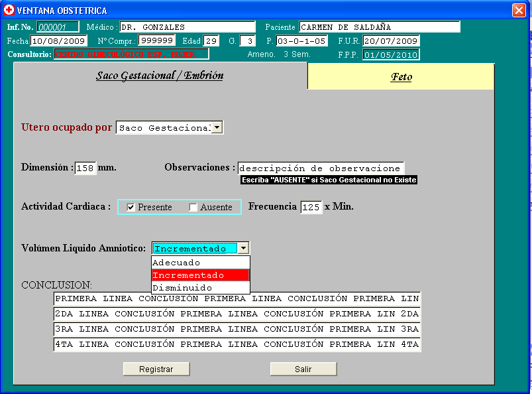Click the Fecha field 10/08/2009
This screenshot has width=532, height=394.
[59, 40]
